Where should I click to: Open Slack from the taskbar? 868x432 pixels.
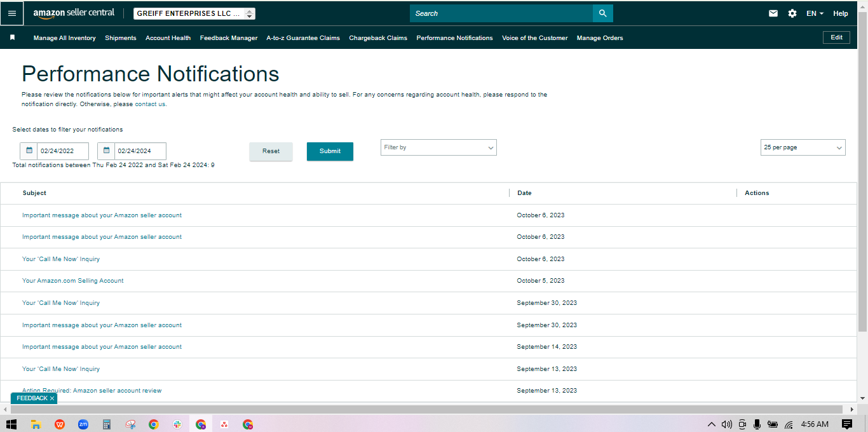177,424
